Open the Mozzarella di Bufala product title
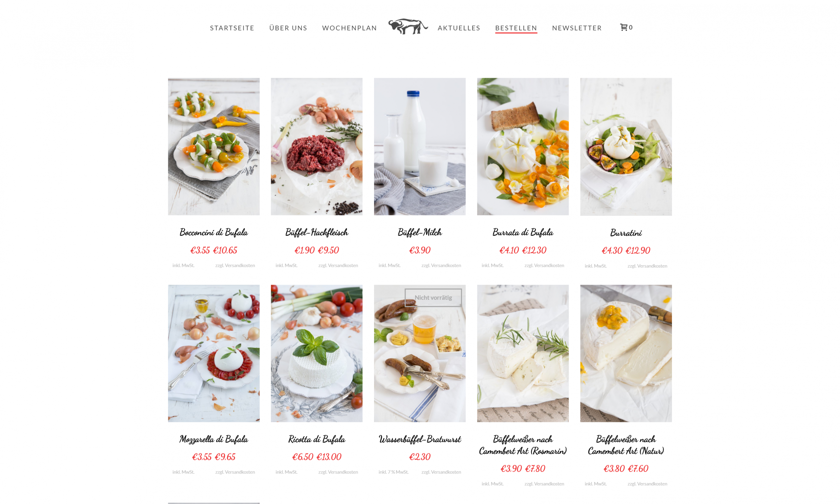Screen dimensions: 840x504 214,439
